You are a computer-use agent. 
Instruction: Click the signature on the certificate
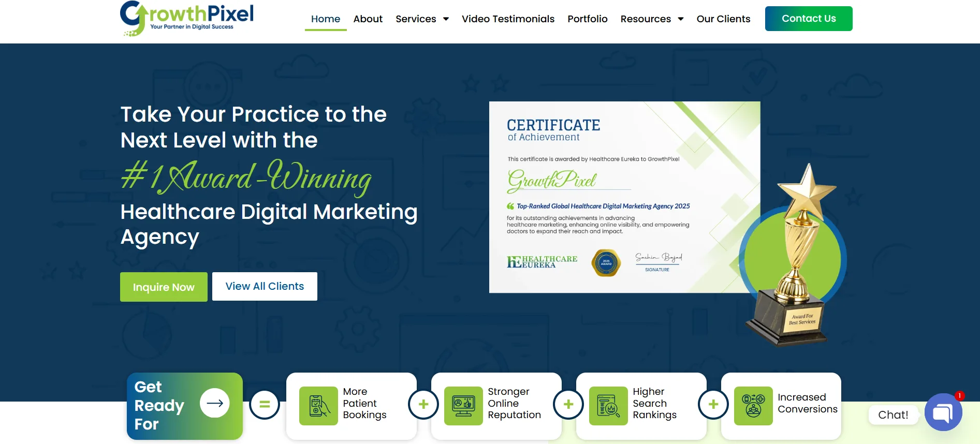coord(659,257)
